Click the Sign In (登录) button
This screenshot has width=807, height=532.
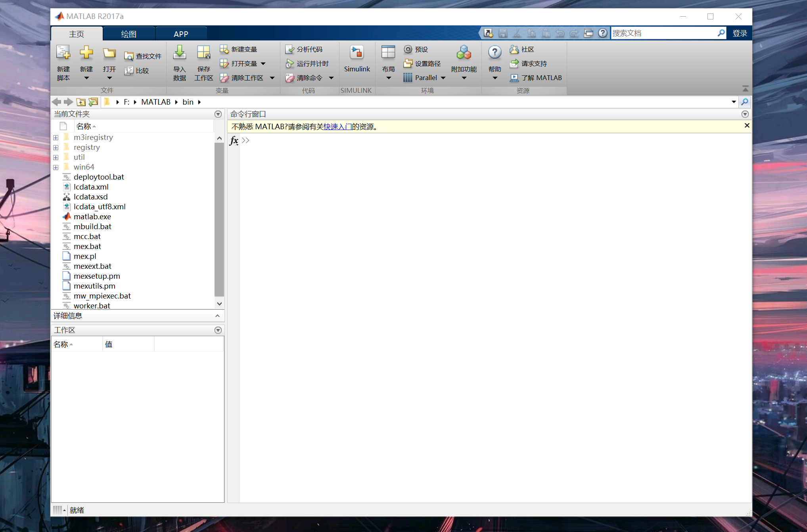click(x=740, y=33)
